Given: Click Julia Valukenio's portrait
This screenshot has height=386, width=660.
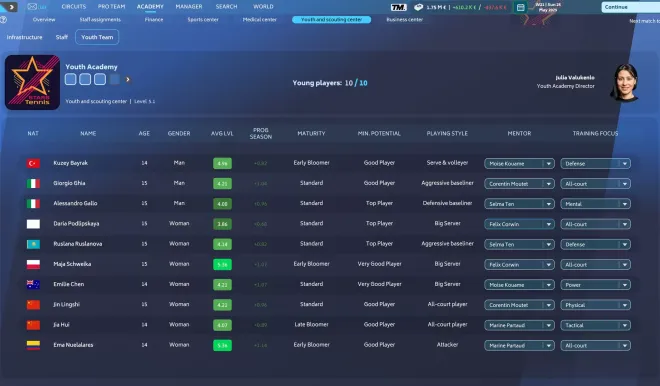Looking at the screenshot, I should (x=625, y=83).
